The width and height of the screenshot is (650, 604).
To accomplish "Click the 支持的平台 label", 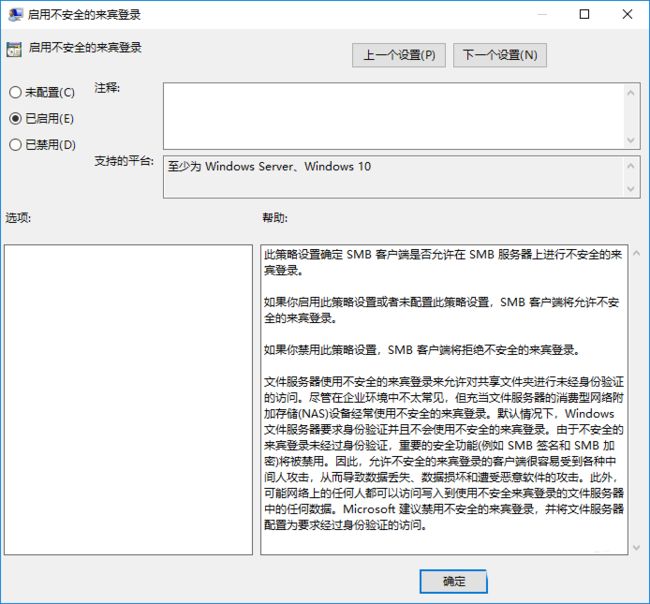I will pyautogui.click(x=124, y=161).
